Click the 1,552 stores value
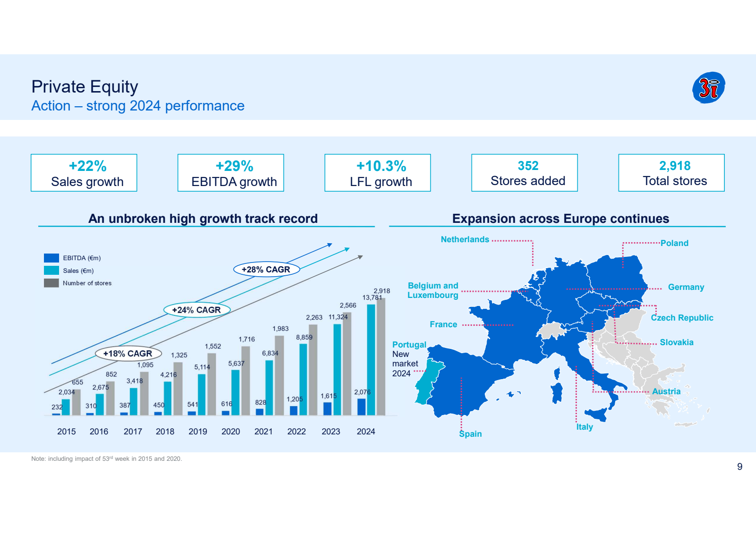 pyautogui.click(x=213, y=346)
